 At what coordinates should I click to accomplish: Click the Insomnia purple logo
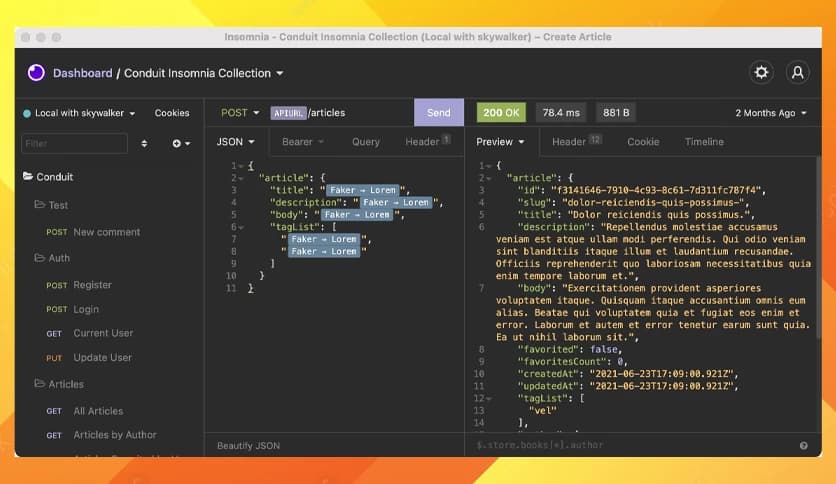36,72
